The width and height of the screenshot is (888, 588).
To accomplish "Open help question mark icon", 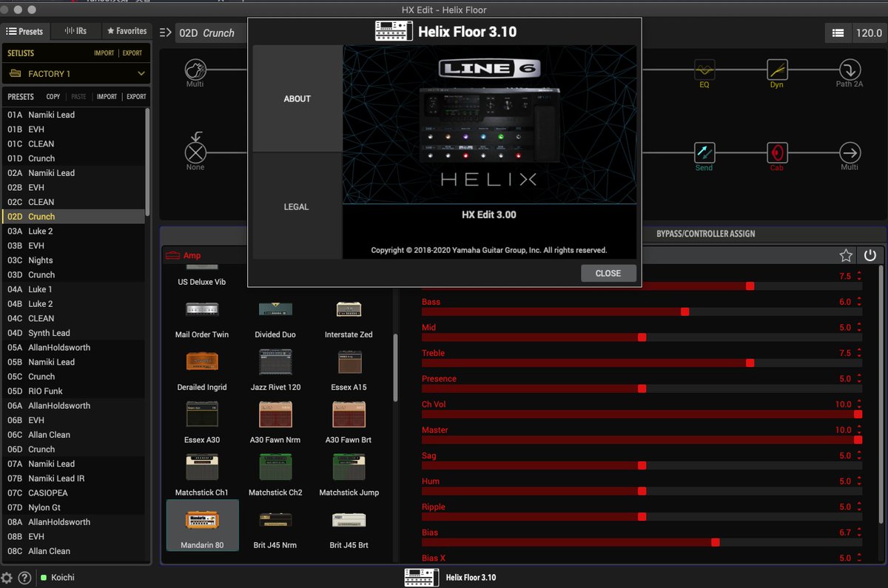I will [24, 578].
